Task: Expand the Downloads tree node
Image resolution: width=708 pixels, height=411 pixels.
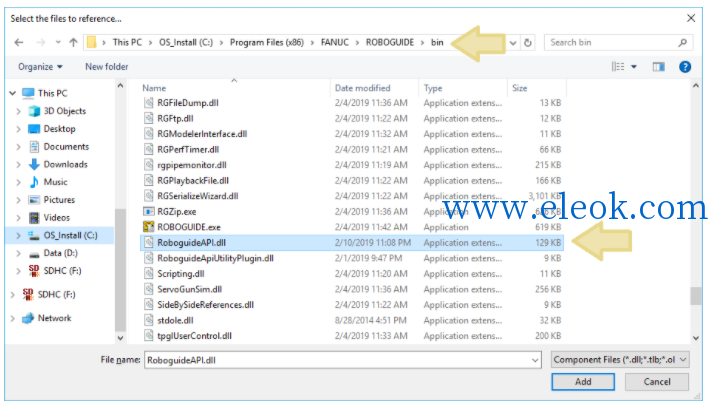Action: [19, 164]
